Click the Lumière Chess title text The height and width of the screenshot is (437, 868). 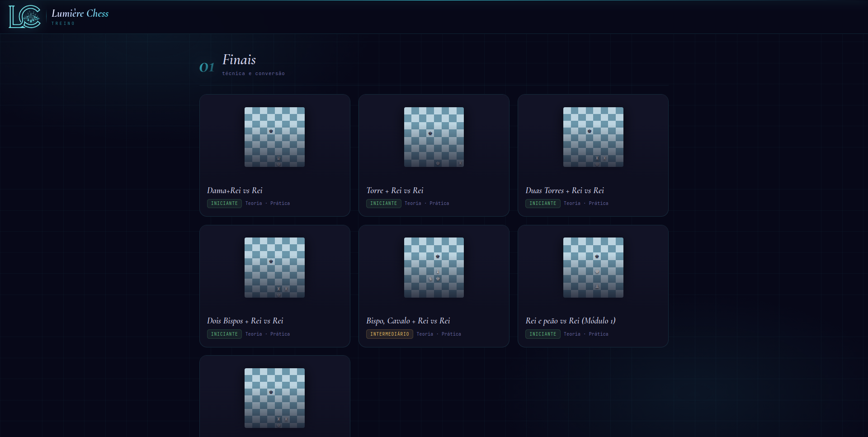80,14
